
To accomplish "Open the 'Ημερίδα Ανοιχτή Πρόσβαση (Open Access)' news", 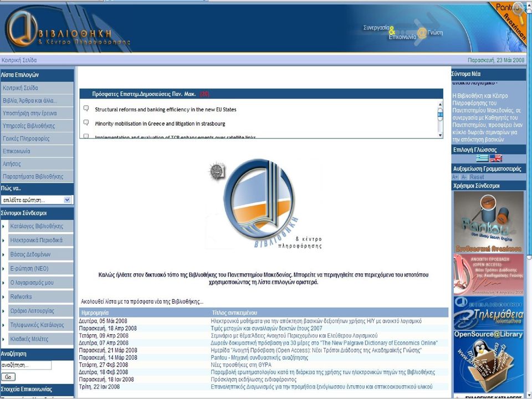I will pos(316,350).
